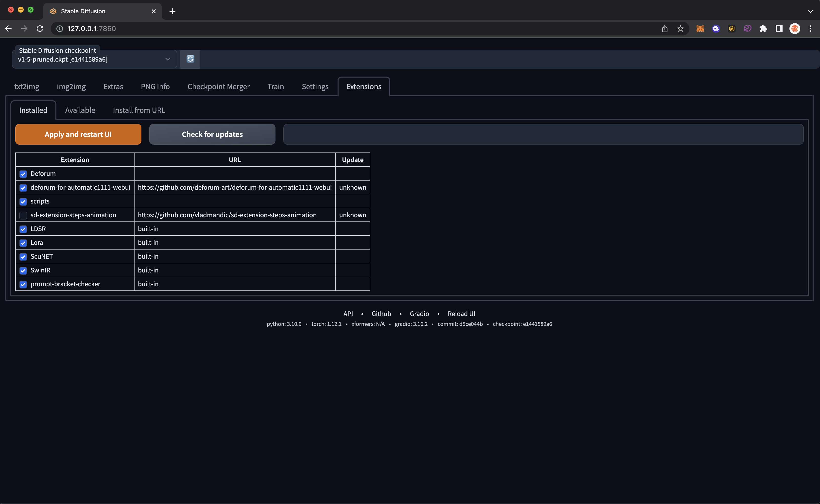Viewport: 820px width, 504px height.
Task: Open the Chrome three-dot menu
Action: [810, 29]
